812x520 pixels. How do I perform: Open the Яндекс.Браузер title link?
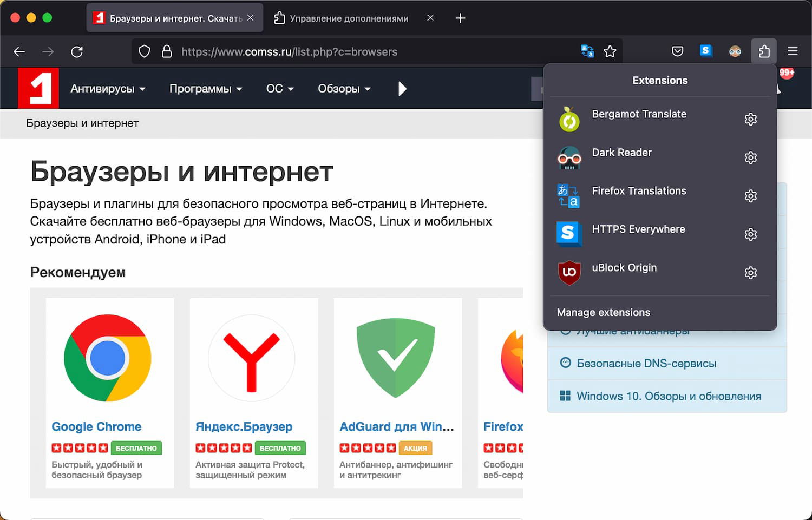(244, 426)
